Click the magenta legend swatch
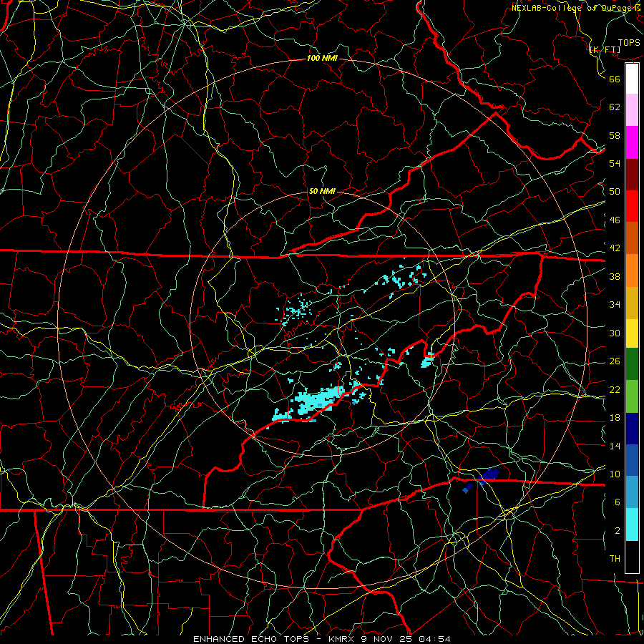The image size is (644, 644). tap(632, 142)
